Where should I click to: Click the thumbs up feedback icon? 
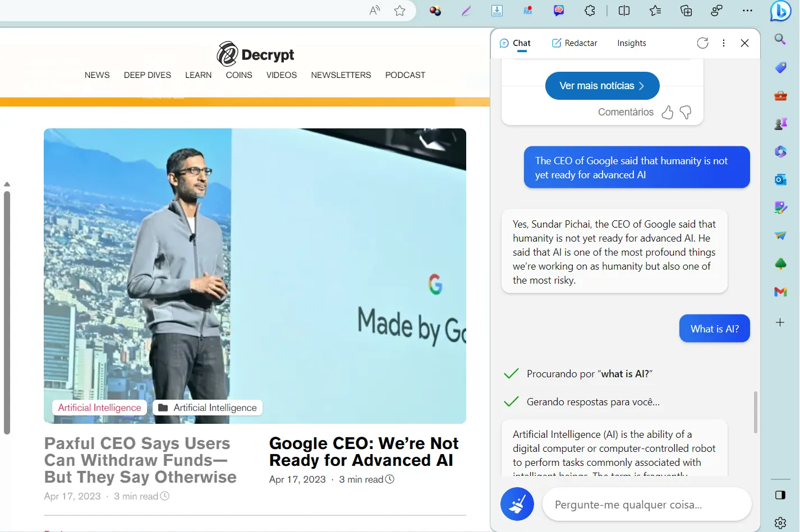[667, 112]
